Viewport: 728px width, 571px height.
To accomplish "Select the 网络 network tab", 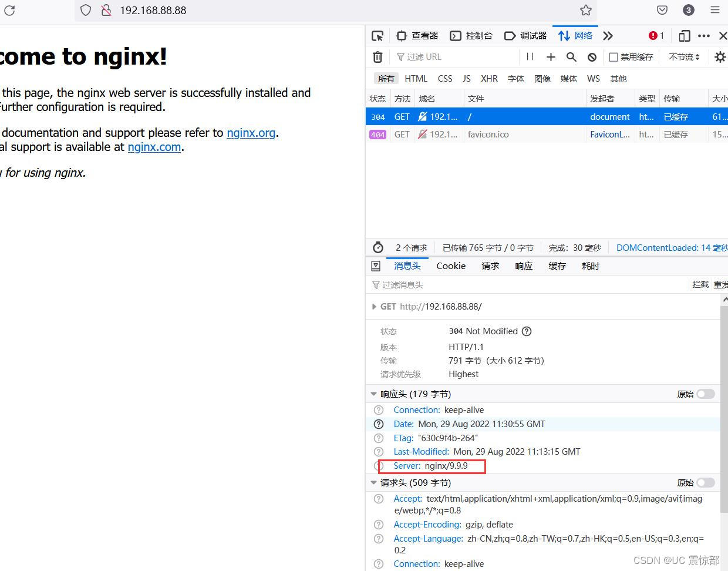I will pos(575,36).
